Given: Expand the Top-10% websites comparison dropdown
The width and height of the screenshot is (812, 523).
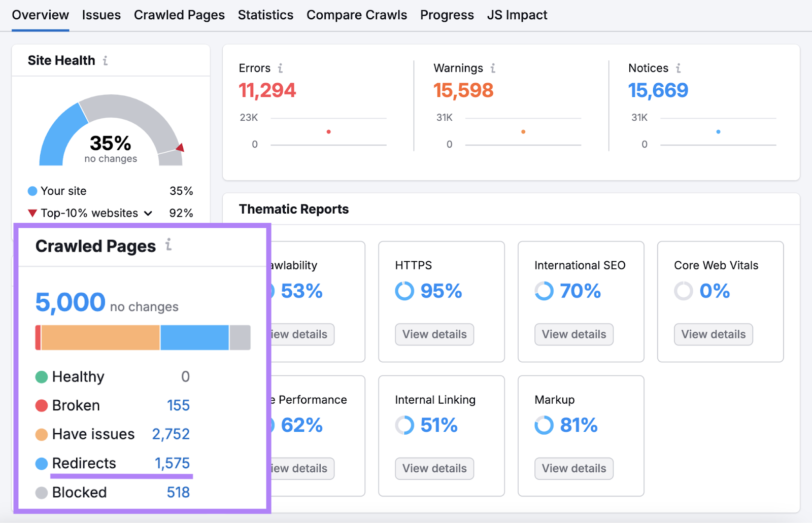Looking at the screenshot, I should coord(148,213).
